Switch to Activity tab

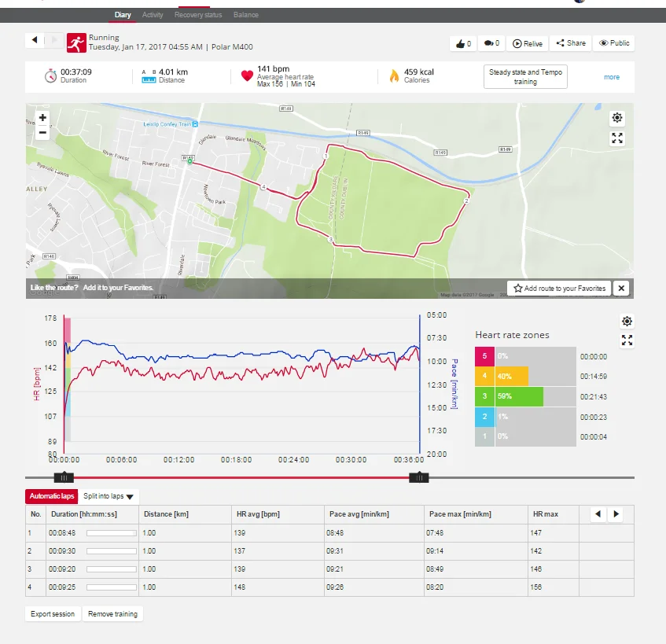(x=153, y=15)
